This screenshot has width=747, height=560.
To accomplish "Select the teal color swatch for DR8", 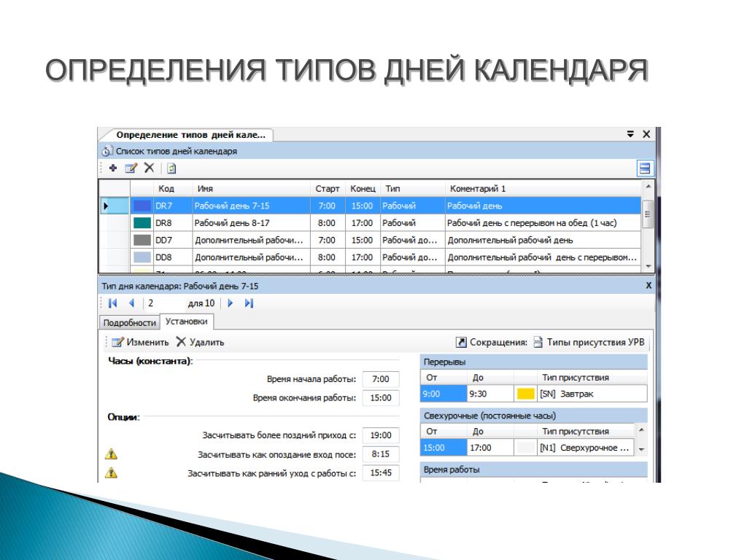I will (x=142, y=223).
